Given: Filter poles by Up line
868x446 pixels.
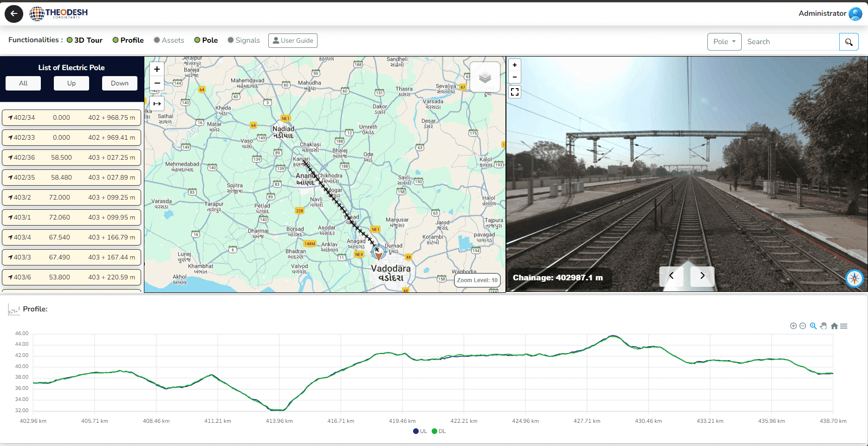Looking at the screenshot, I should [71, 83].
